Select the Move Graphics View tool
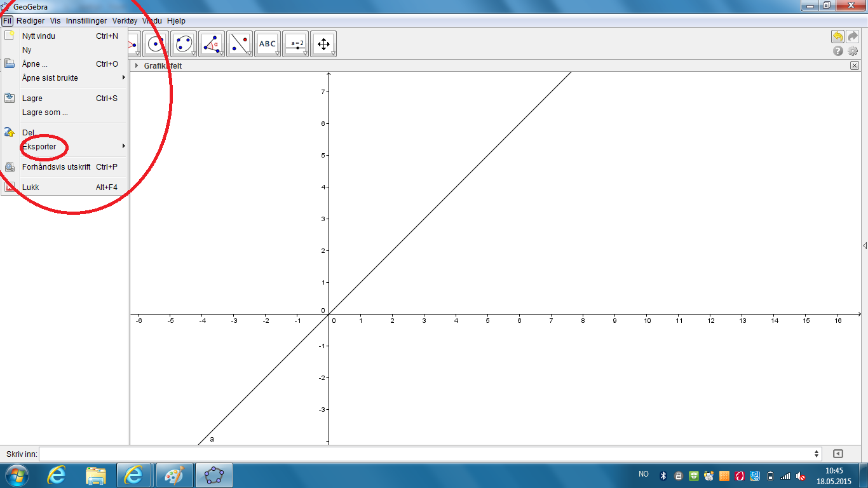The image size is (868, 488). (x=323, y=44)
